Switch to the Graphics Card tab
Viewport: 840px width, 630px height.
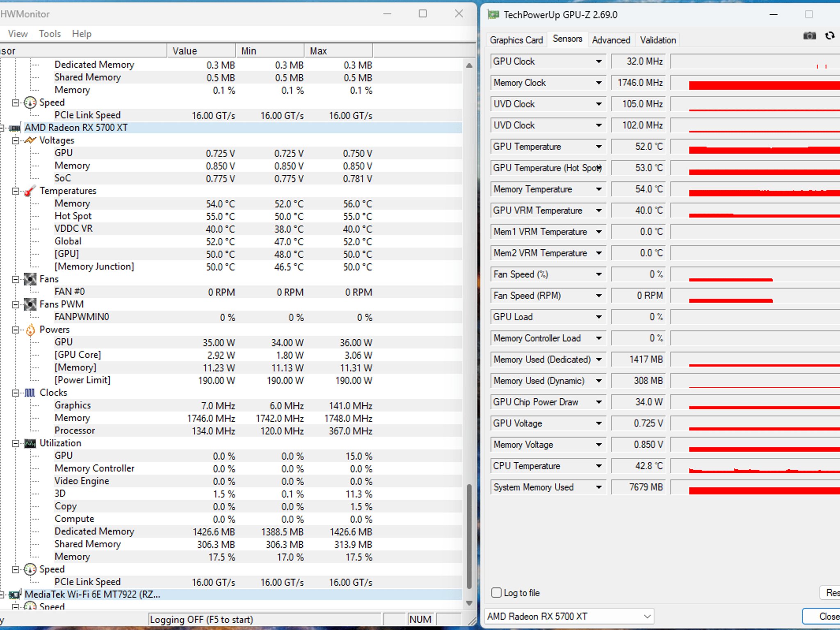[x=516, y=40]
